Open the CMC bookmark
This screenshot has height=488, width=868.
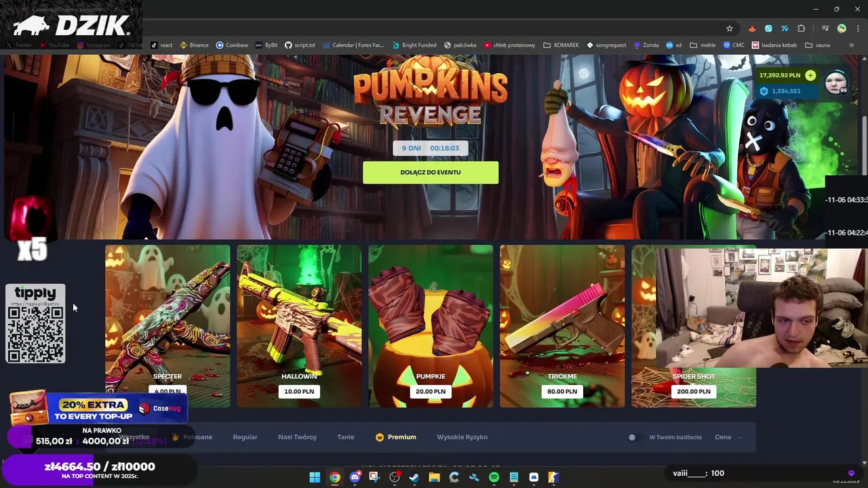pos(734,45)
